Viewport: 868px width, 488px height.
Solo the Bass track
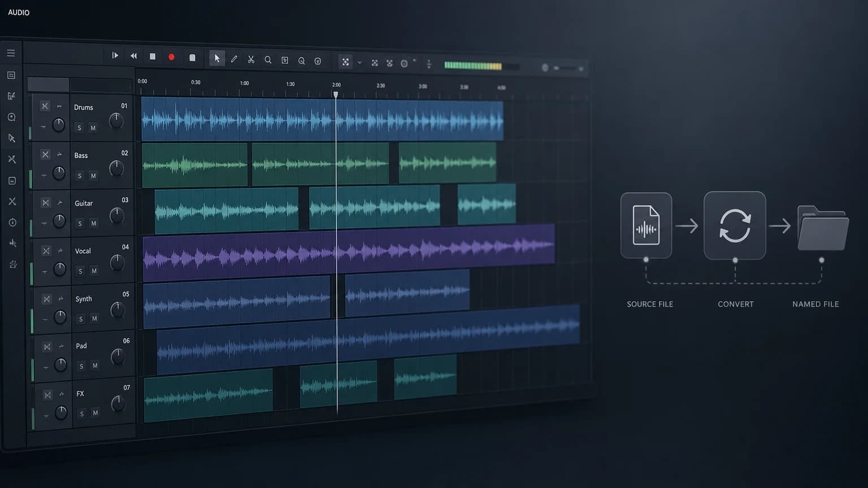[80, 176]
